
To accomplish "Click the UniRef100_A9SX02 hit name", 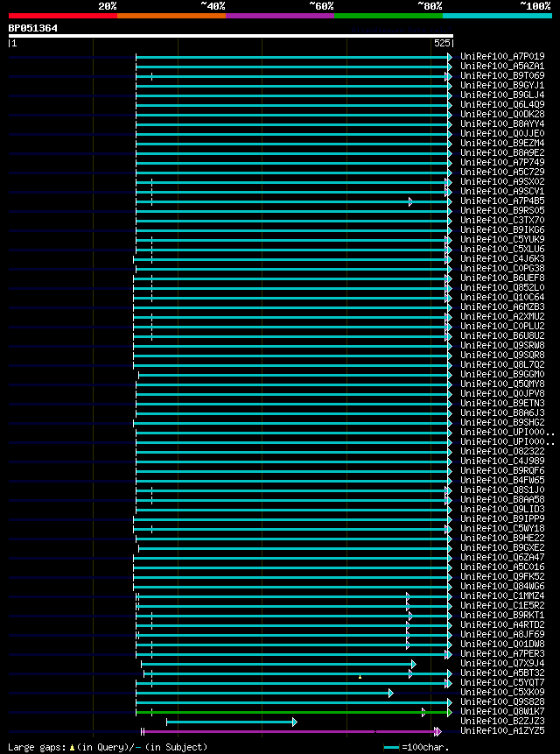I will click(502, 181).
